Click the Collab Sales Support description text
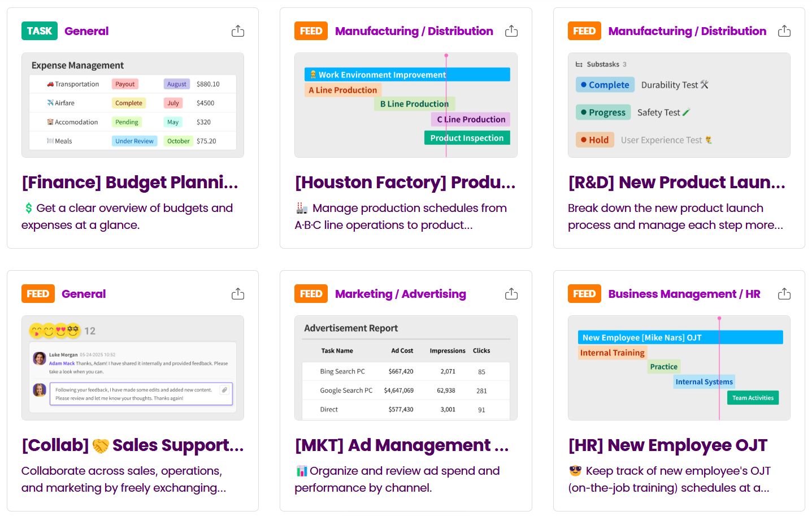Screen dimensions: 812x516 pos(124,479)
